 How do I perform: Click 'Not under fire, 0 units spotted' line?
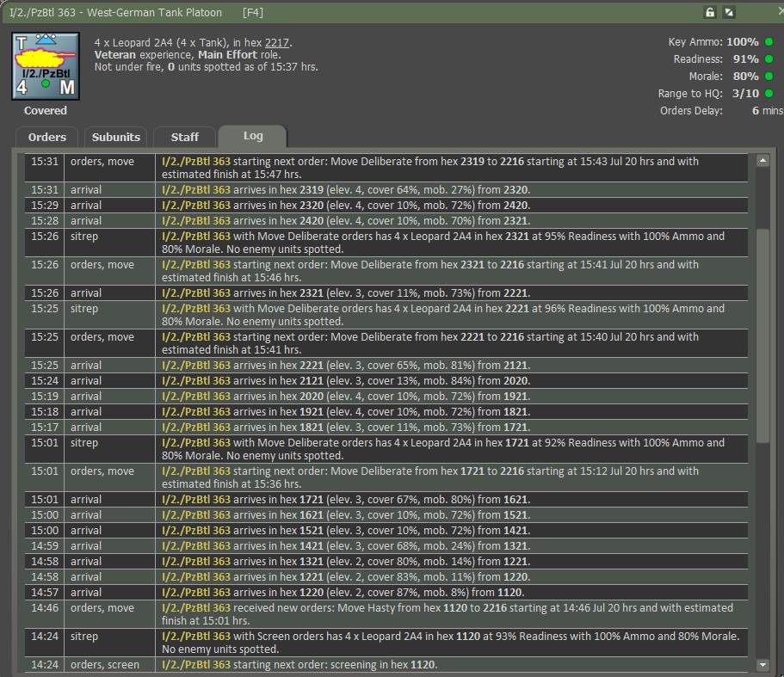(206, 67)
